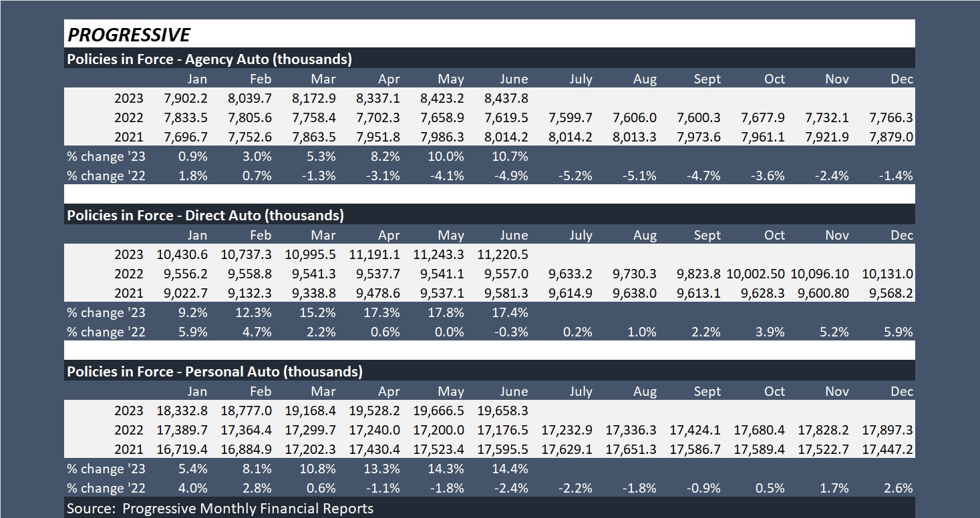The image size is (980, 518).
Task: Click the PROGRESSIVE title heading
Action: 128,35
